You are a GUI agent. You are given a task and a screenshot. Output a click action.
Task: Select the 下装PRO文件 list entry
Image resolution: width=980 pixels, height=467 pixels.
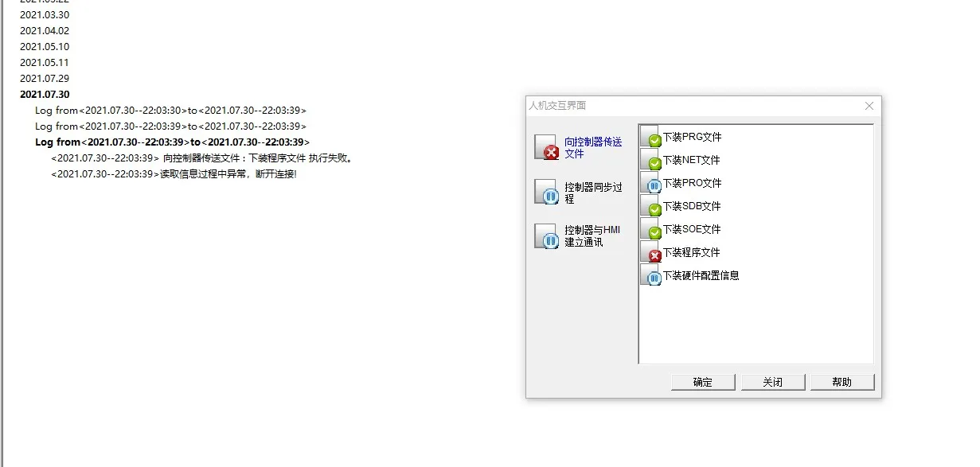pos(693,183)
